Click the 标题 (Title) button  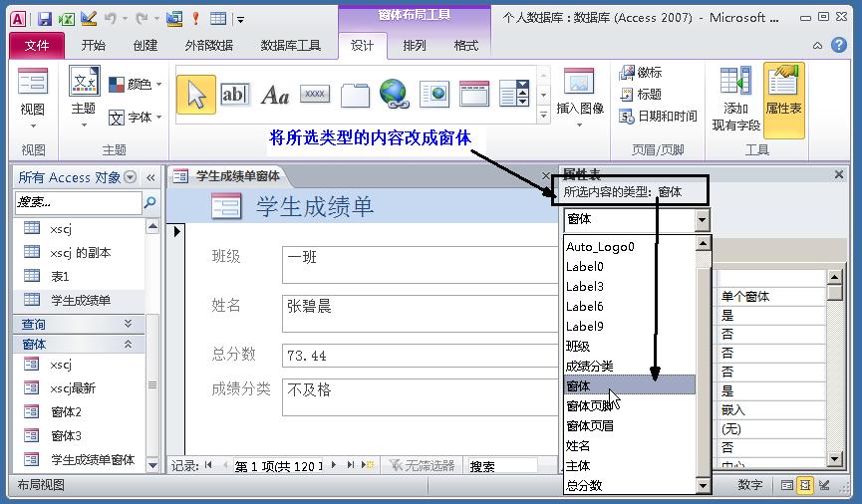(640, 94)
